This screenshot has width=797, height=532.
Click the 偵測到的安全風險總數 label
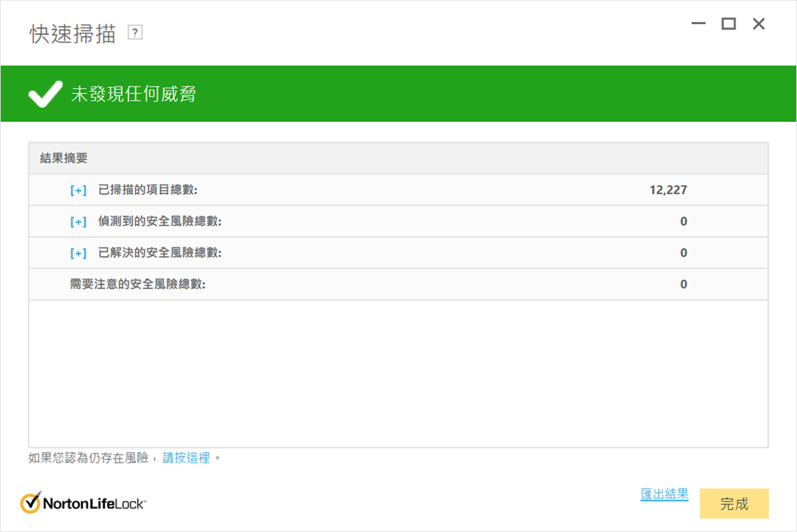[x=159, y=221]
